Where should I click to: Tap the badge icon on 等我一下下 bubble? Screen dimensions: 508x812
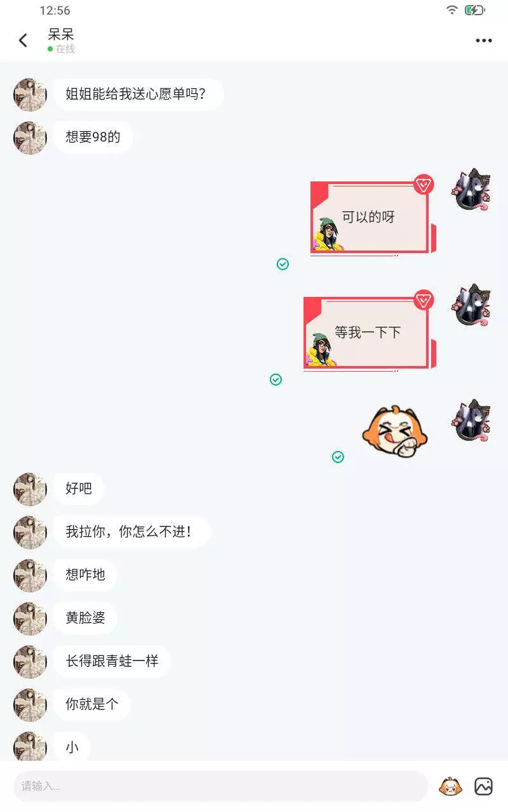click(x=424, y=300)
